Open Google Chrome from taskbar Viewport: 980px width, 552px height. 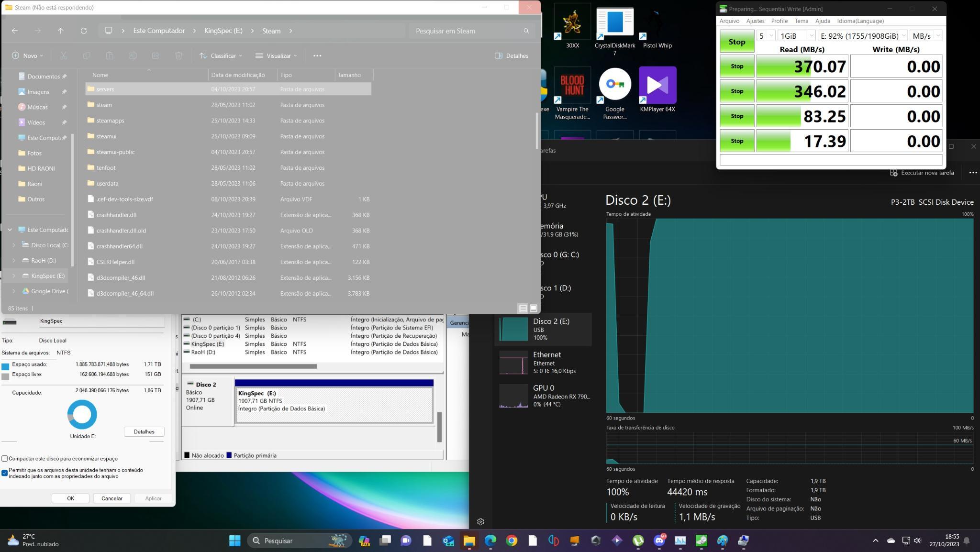click(x=512, y=541)
